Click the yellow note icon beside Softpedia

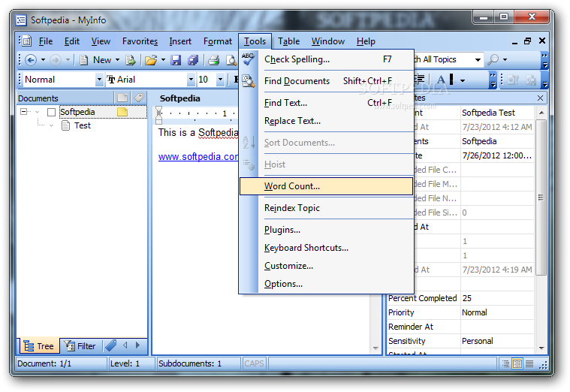122,112
